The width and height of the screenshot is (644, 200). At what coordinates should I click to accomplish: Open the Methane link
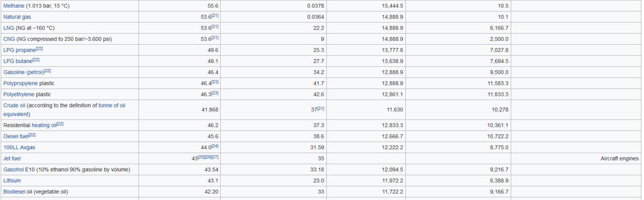14,6
